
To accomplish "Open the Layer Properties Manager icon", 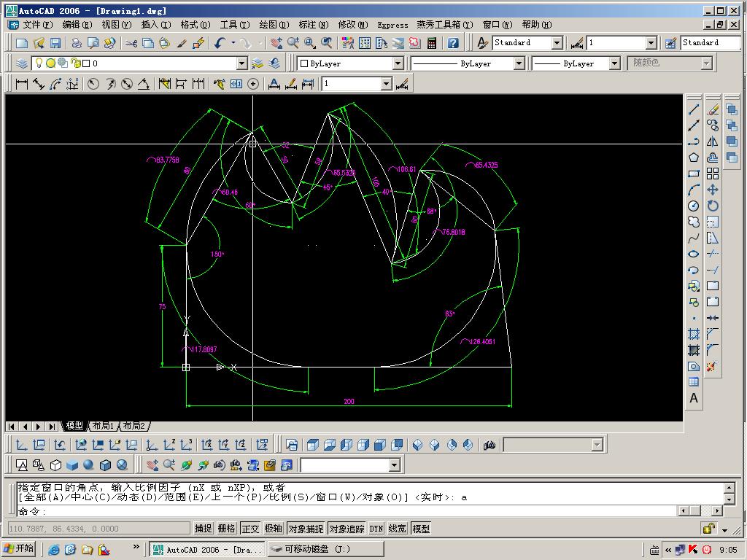I will 22,63.
